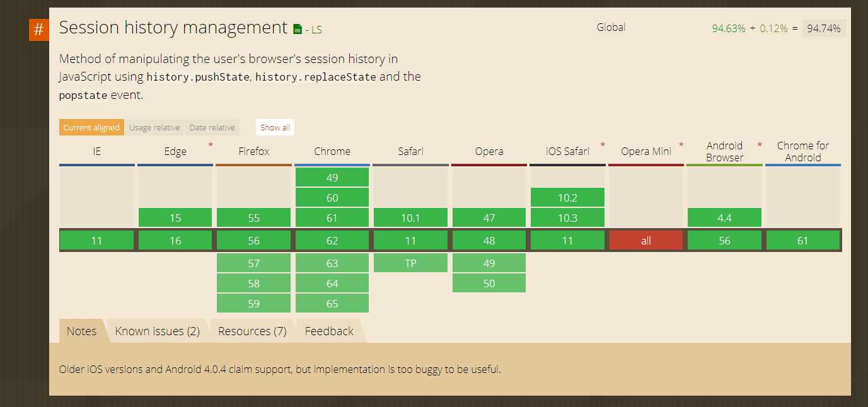Select the Chrome 63 support cell
The width and height of the screenshot is (868, 407).
point(332,263)
